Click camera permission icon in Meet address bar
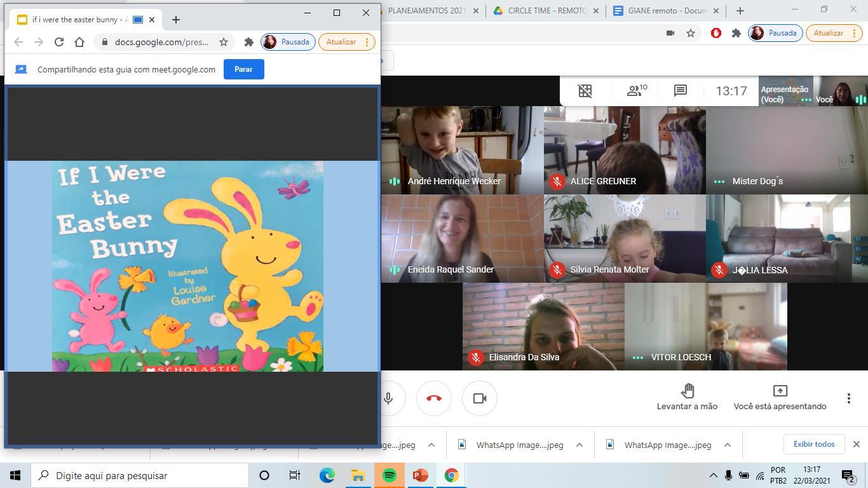 coord(670,33)
